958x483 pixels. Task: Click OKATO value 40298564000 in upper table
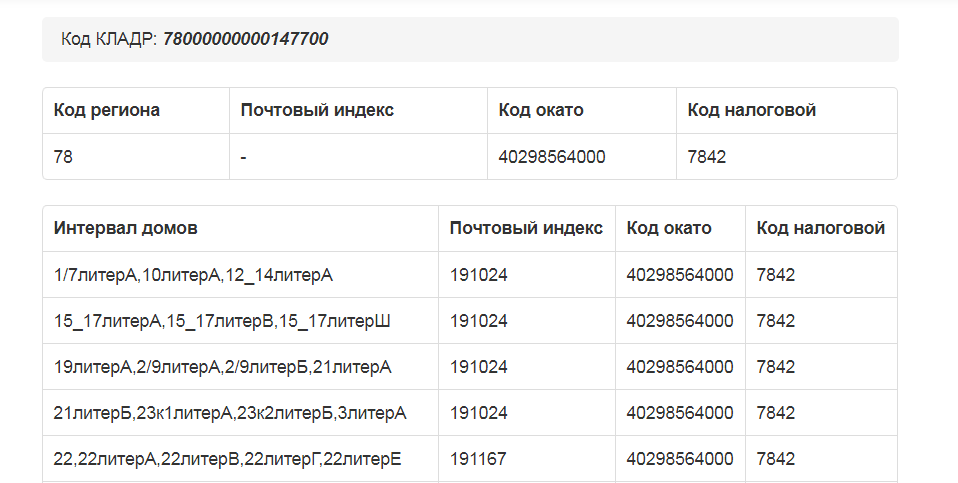point(551,157)
